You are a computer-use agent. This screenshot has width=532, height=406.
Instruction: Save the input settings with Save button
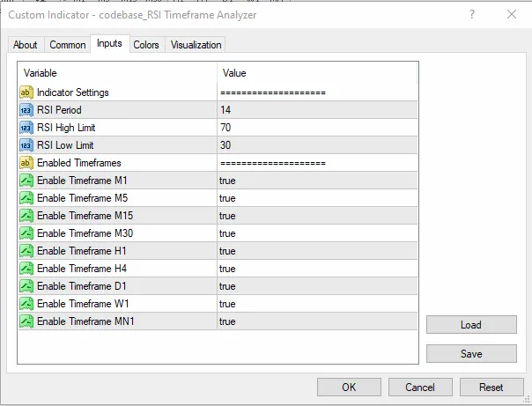(471, 354)
